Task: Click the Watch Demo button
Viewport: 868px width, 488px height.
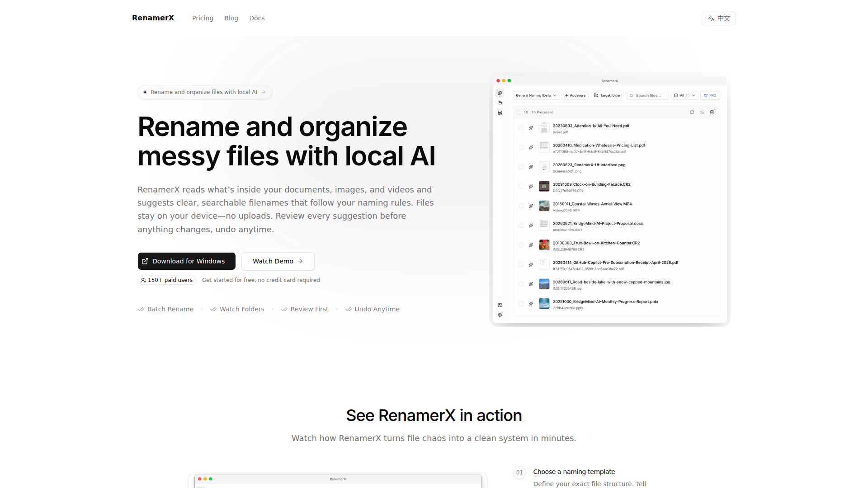Action: coord(278,261)
